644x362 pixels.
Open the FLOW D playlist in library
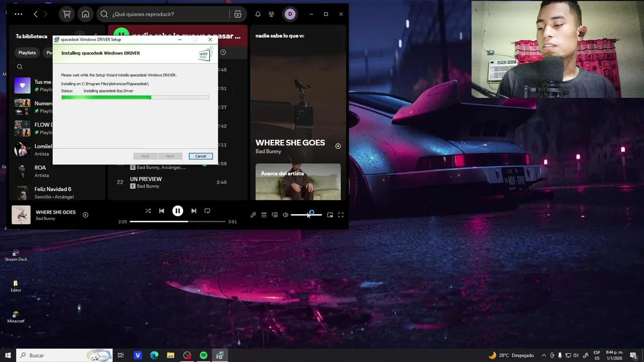point(33,128)
